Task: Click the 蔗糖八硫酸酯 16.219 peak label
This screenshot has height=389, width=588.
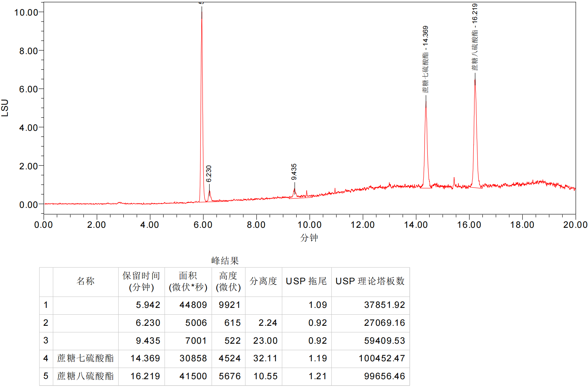Action: 475,37
